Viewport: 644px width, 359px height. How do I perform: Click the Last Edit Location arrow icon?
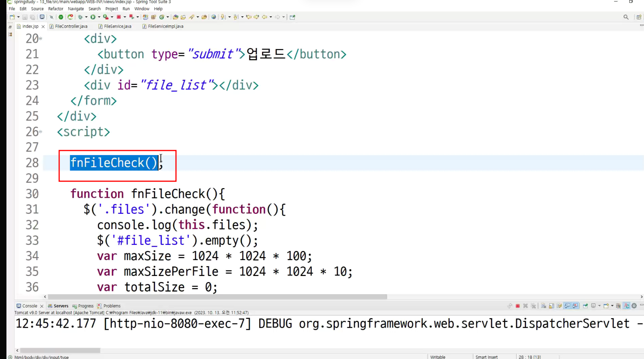249,17
